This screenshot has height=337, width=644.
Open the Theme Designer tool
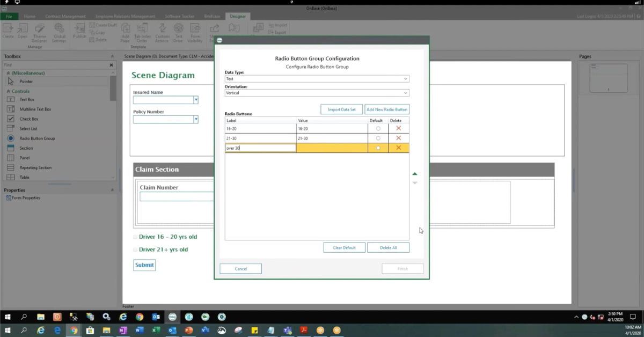click(39, 32)
